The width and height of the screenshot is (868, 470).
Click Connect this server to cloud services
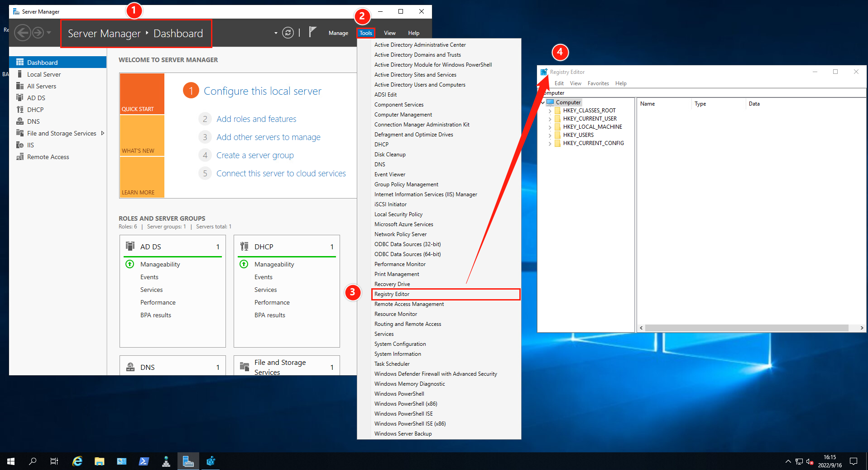281,173
